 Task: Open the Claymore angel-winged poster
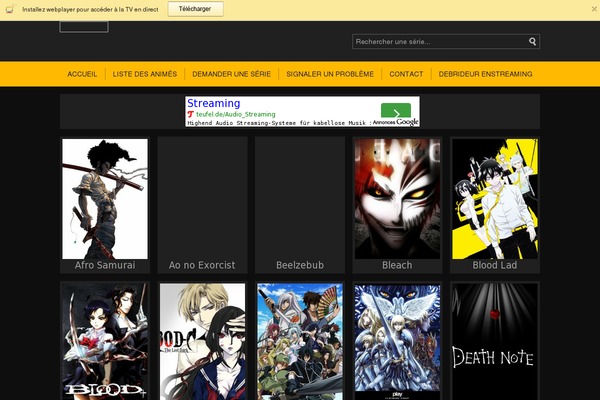pyautogui.click(x=397, y=341)
